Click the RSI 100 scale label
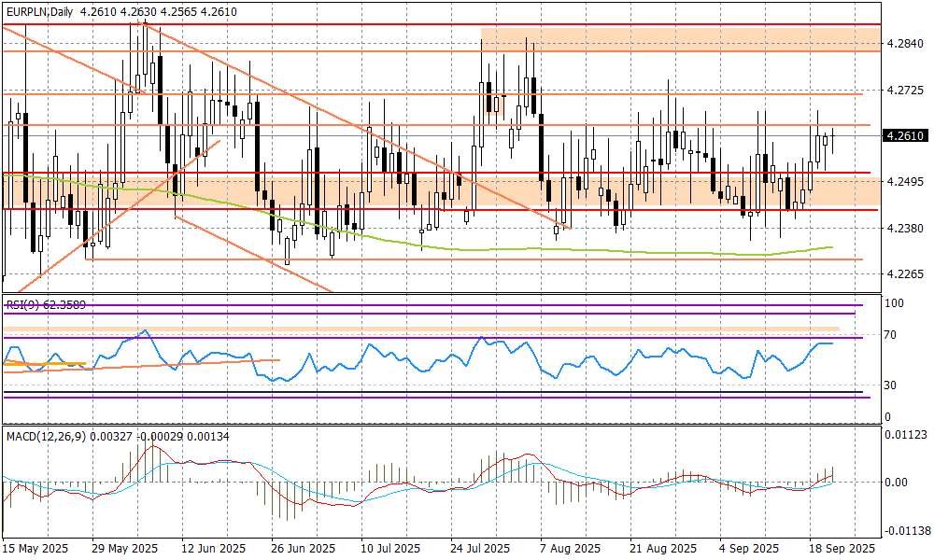This screenshot has width=934, height=560. click(x=894, y=303)
